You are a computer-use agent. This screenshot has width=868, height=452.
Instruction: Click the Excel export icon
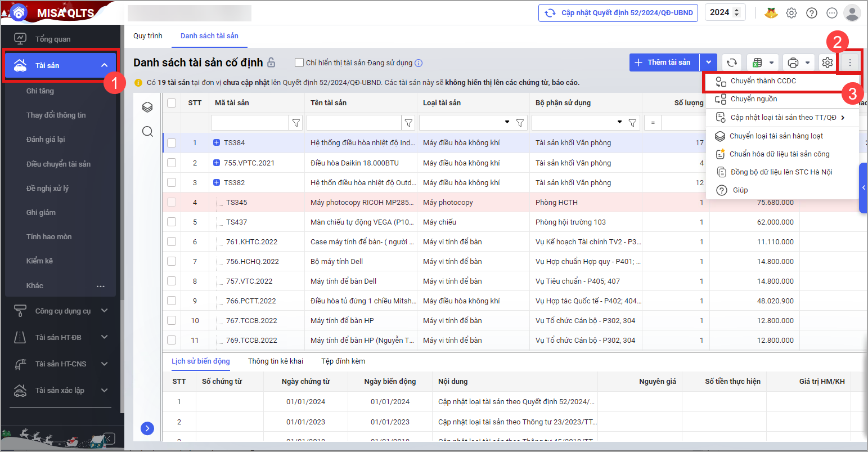[x=758, y=62]
